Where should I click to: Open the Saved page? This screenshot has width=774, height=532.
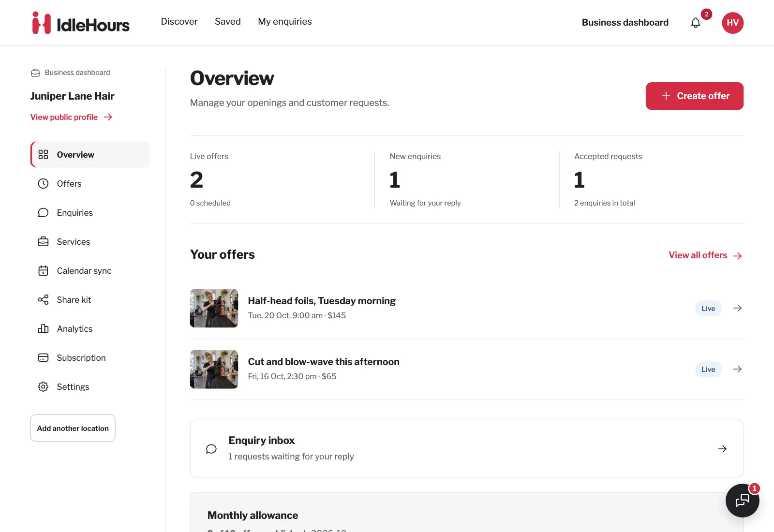click(x=228, y=22)
